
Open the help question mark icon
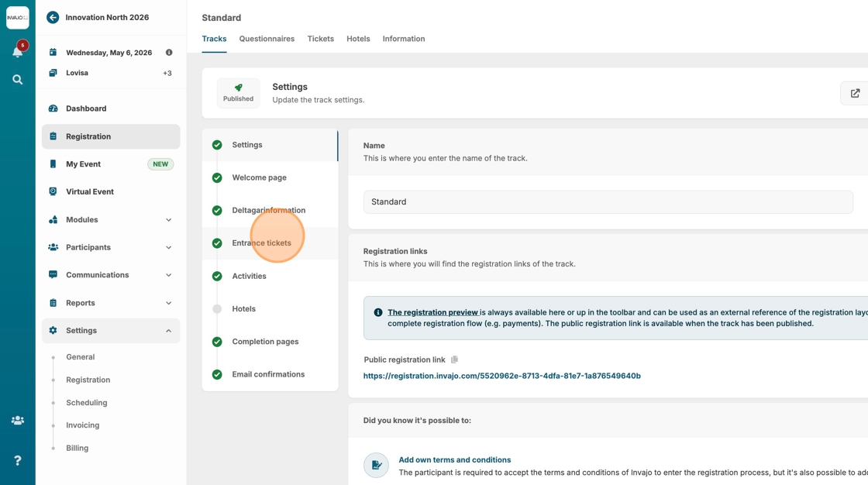point(17,460)
